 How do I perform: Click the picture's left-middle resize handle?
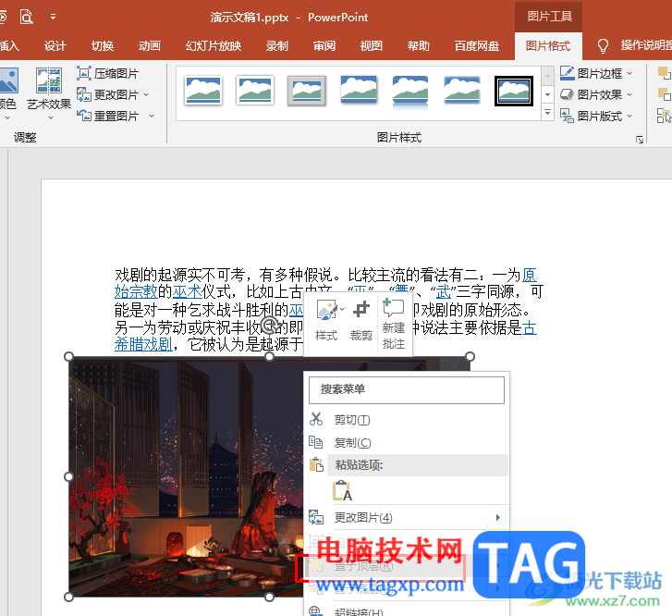pos(68,476)
